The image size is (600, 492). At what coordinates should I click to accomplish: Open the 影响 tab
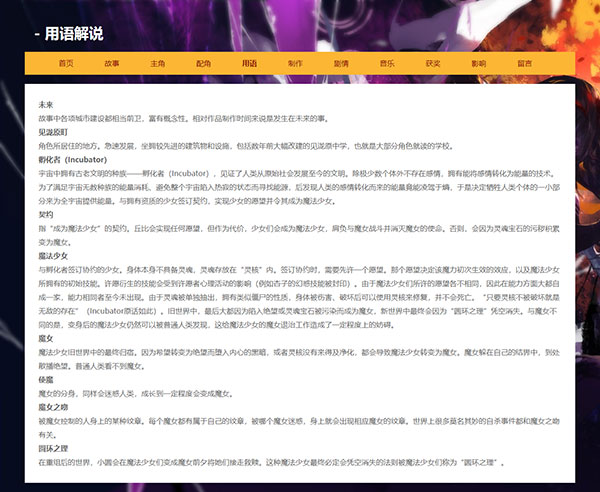(478, 63)
